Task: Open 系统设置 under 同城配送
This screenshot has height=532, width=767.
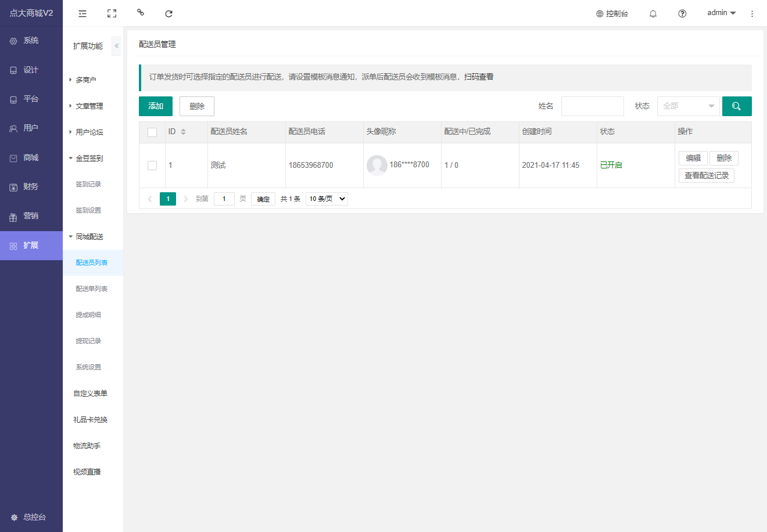Action: [x=88, y=367]
